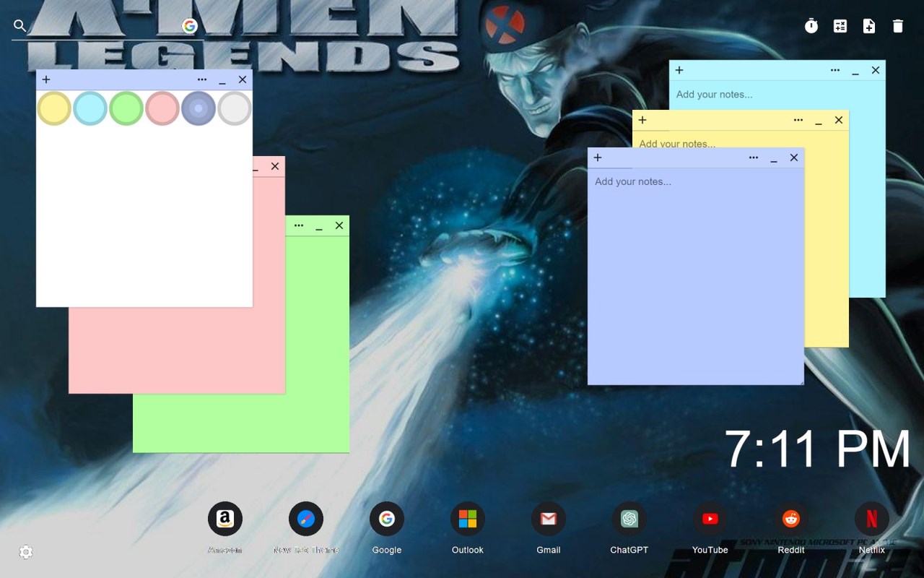Click plus on the yellow note
924x578 pixels.
point(642,120)
